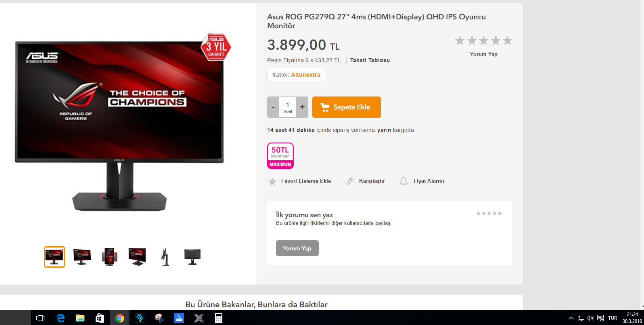Image resolution: width=644 pixels, height=325 pixels.
Task: Click the Karşılaştır compare arrows icon
Action: click(349, 181)
